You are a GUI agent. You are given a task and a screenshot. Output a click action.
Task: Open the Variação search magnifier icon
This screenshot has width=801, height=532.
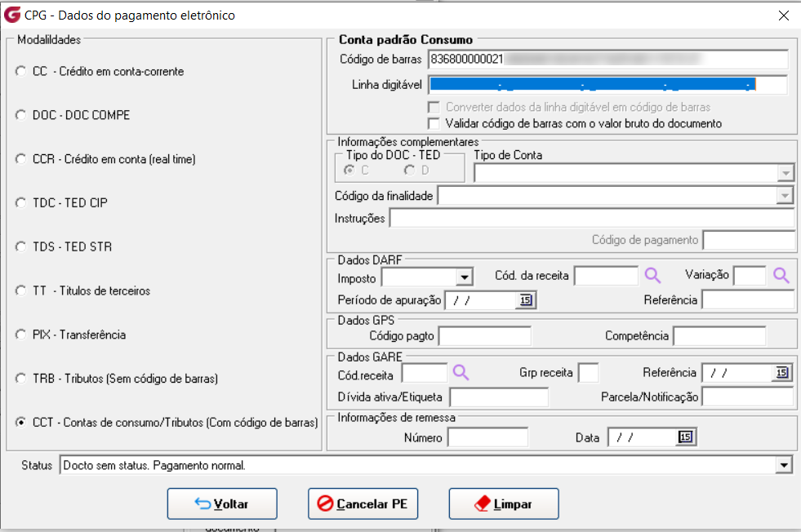point(781,276)
